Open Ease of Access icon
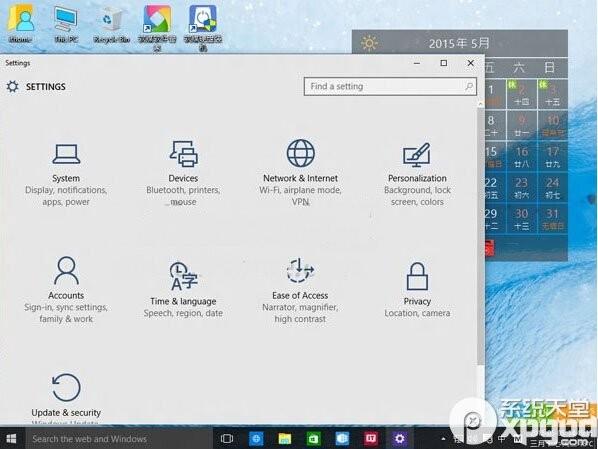Screen dimensions: 598x449 (x=300, y=270)
